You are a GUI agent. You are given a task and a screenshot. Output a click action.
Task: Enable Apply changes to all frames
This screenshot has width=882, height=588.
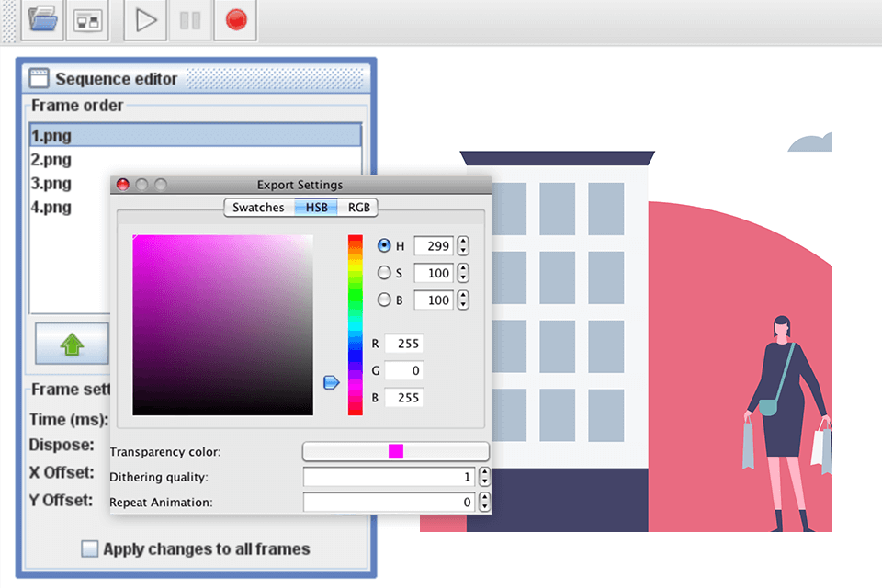coord(89,548)
